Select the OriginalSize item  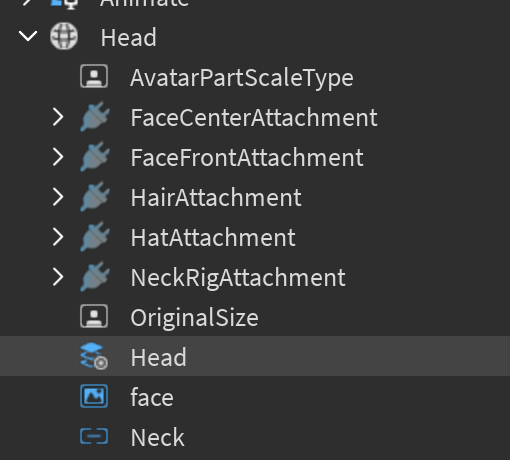point(194,318)
